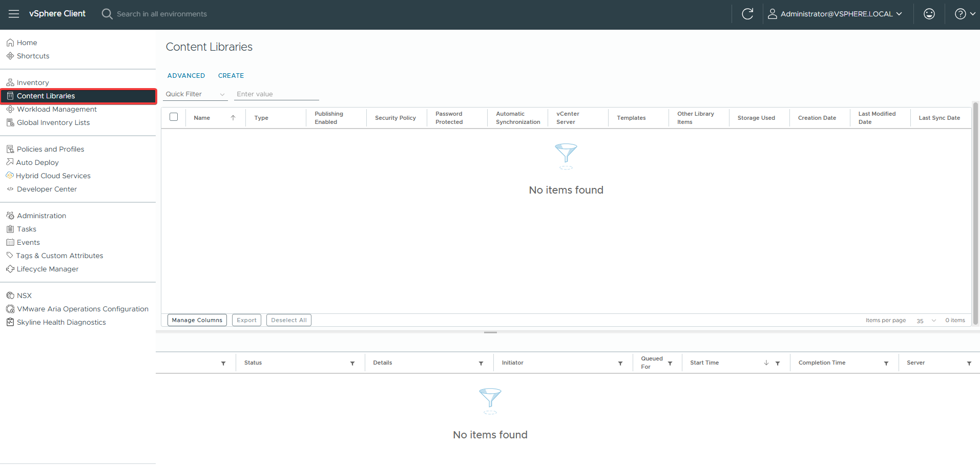Open the Help question mark menu
Viewport: 980px width, 466px height.
click(x=965, y=14)
